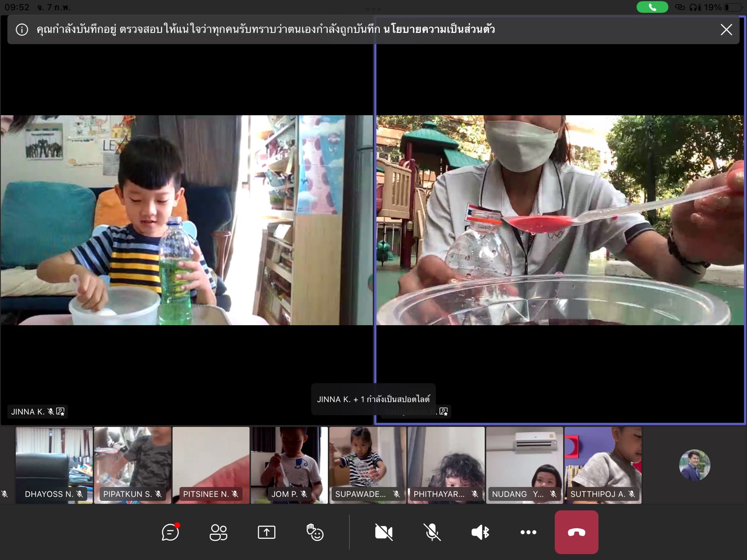The height and width of the screenshot is (560, 747).
Task: Show the participants list
Action: click(x=218, y=532)
